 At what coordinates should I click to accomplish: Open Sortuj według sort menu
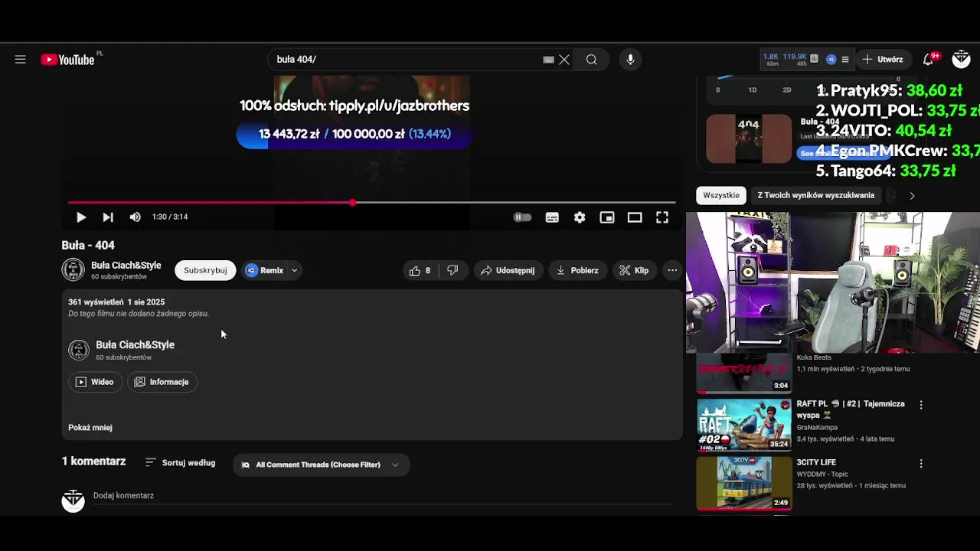(x=181, y=463)
